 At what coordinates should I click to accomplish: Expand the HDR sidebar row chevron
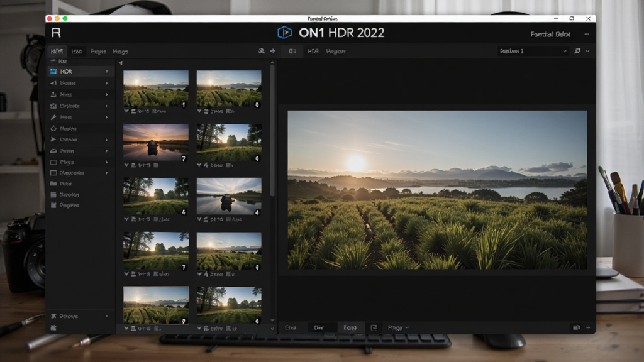coord(107,72)
